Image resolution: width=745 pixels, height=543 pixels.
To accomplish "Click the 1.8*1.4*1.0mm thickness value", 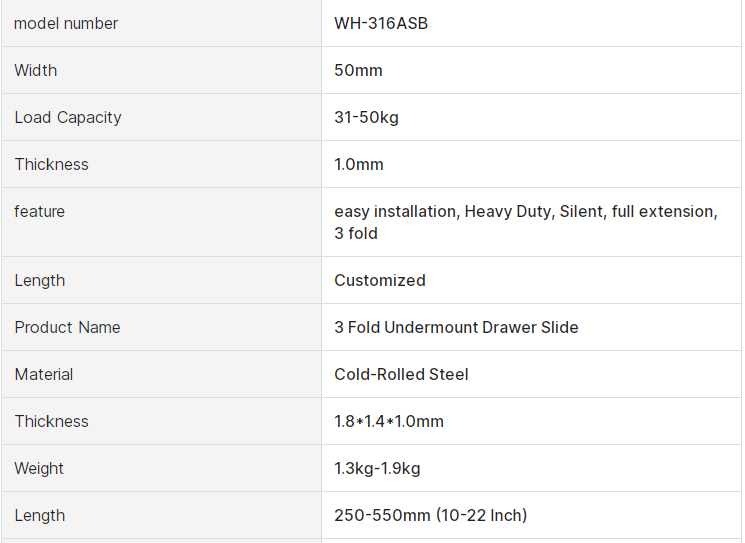I will [x=389, y=421].
